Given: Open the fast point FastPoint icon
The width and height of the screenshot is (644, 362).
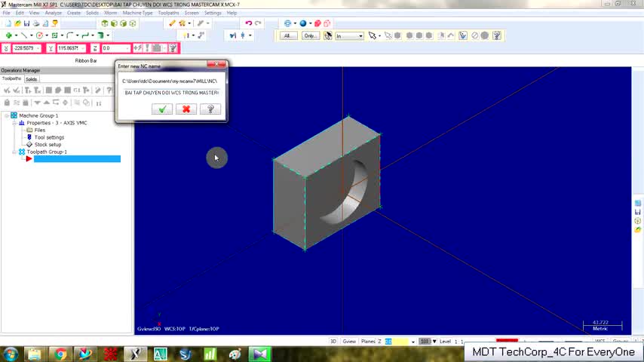Looking at the screenshot, I should [138, 48].
